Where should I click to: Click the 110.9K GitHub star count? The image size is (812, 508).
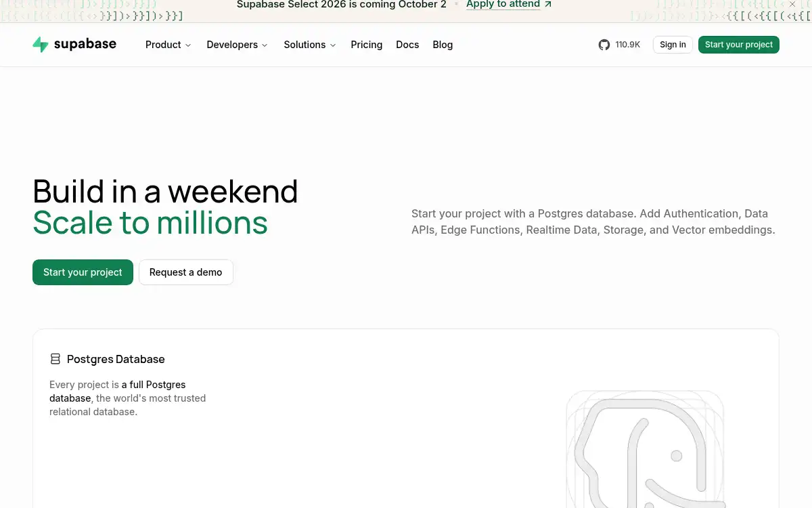click(x=628, y=45)
